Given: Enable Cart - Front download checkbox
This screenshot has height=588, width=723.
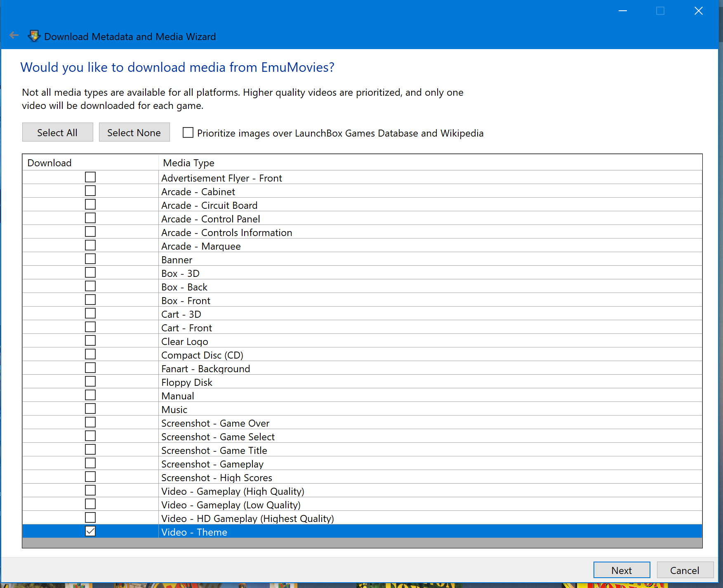Looking at the screenshot, I should (90, 327).
